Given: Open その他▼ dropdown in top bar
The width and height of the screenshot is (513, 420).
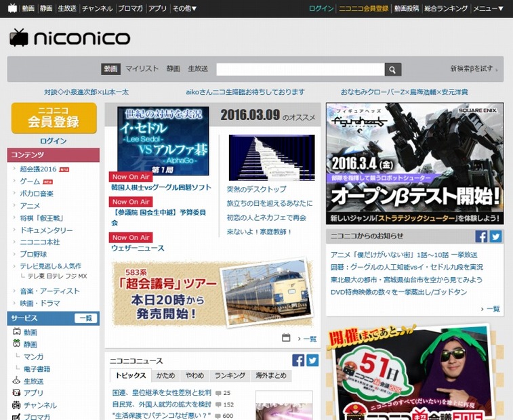Looking at the screenshot, I should (184, 9).
